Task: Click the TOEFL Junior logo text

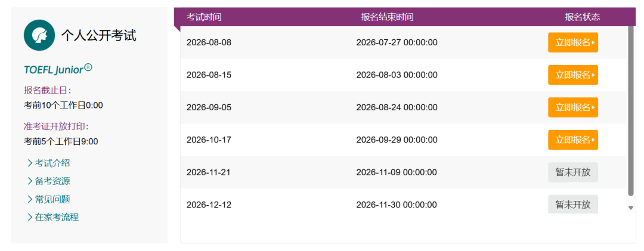Action: 58,69
